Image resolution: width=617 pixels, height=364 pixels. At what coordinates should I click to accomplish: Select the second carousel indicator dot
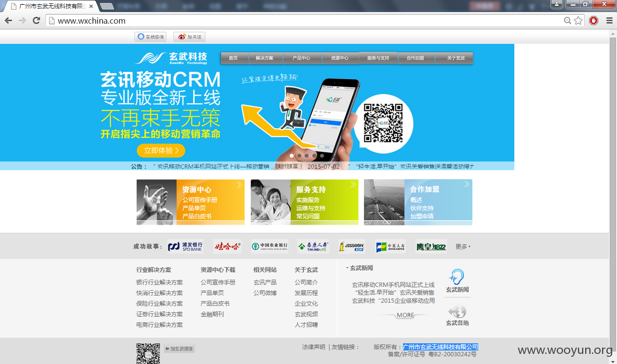coord(299,156)
